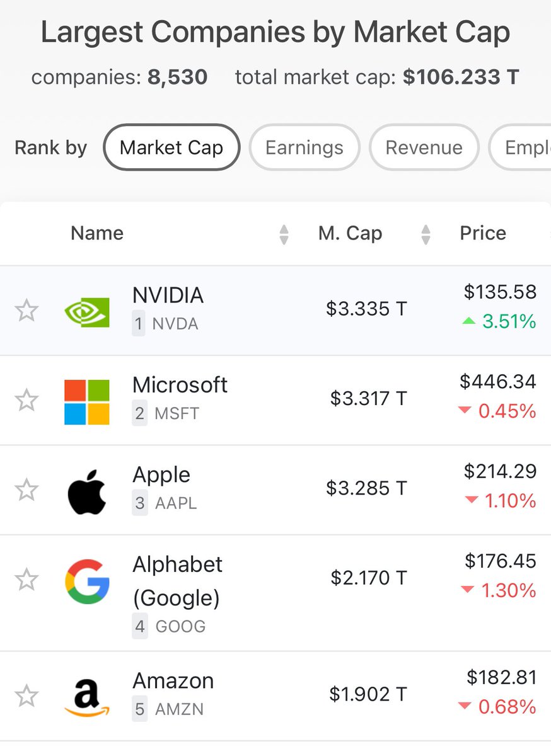The image size is (551, 756).
Task: Open the NVIDIA company name link
Action: pyautogui.click(x=168, y=295)
